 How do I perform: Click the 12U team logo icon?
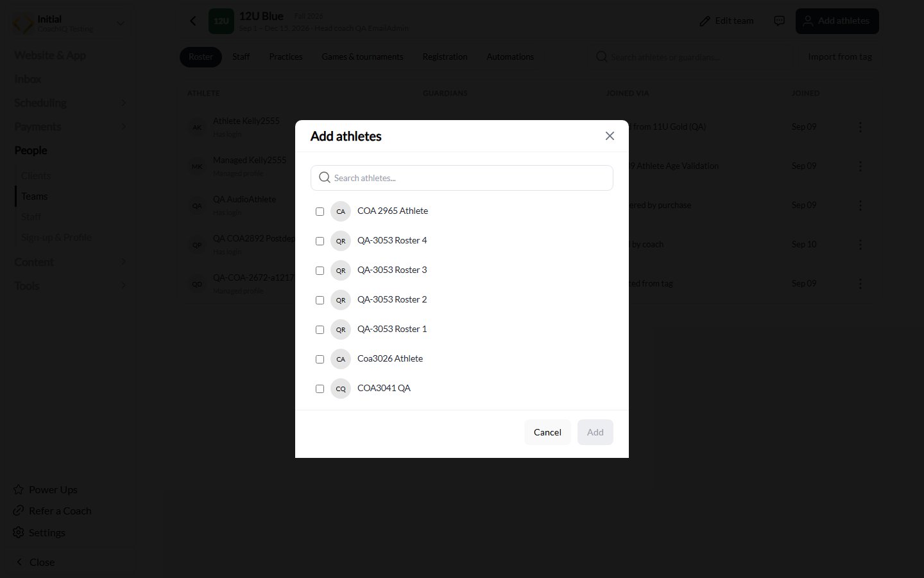[221, 21]
